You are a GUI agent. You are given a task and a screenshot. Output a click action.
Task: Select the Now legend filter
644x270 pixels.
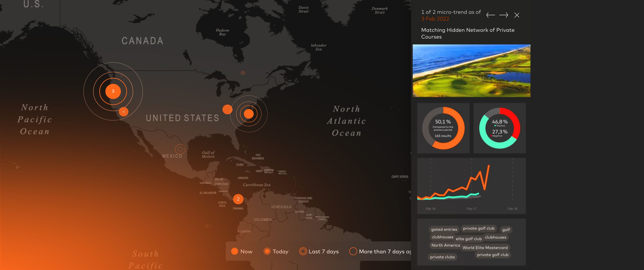click(241, 252)
